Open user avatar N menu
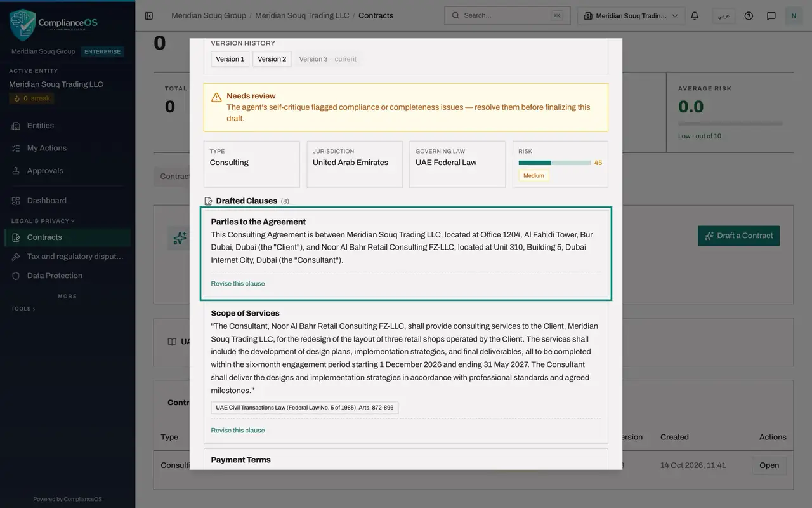 click(x=794, y=16)
